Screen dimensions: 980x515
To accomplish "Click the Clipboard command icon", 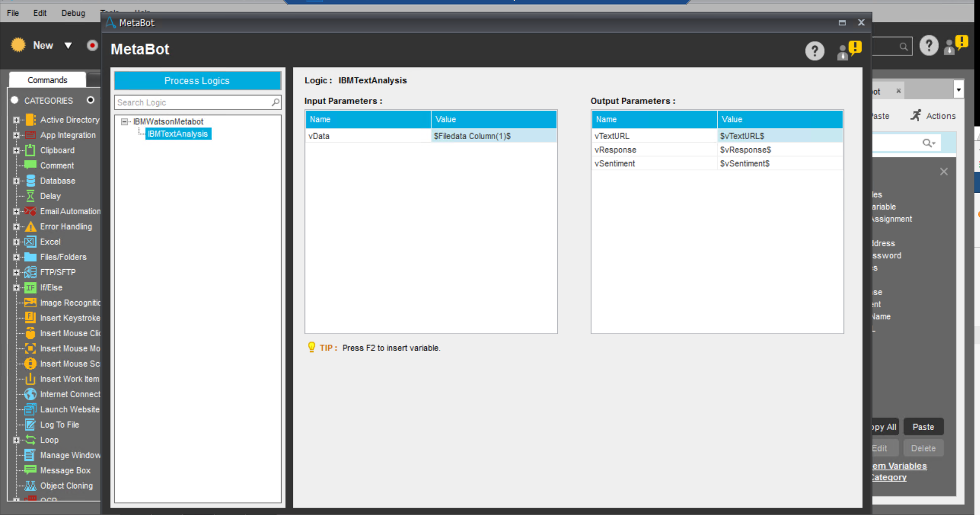I will pos(30,150).
